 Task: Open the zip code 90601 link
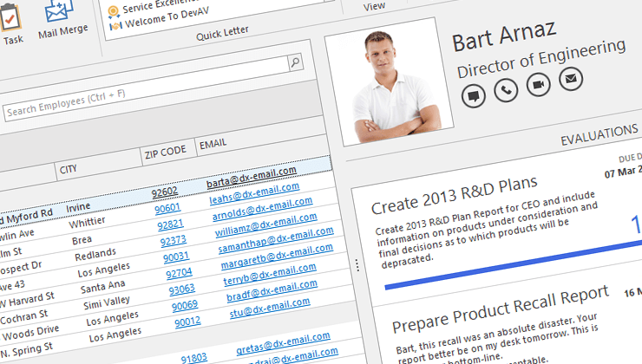pyautogui.click(x=167, y=209)
